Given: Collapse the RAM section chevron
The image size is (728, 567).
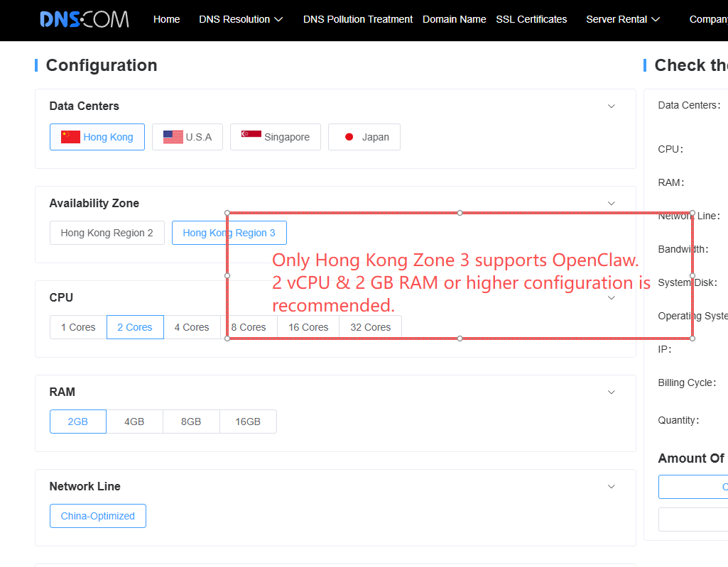Looking at the screenshot, I should [612, 392].
